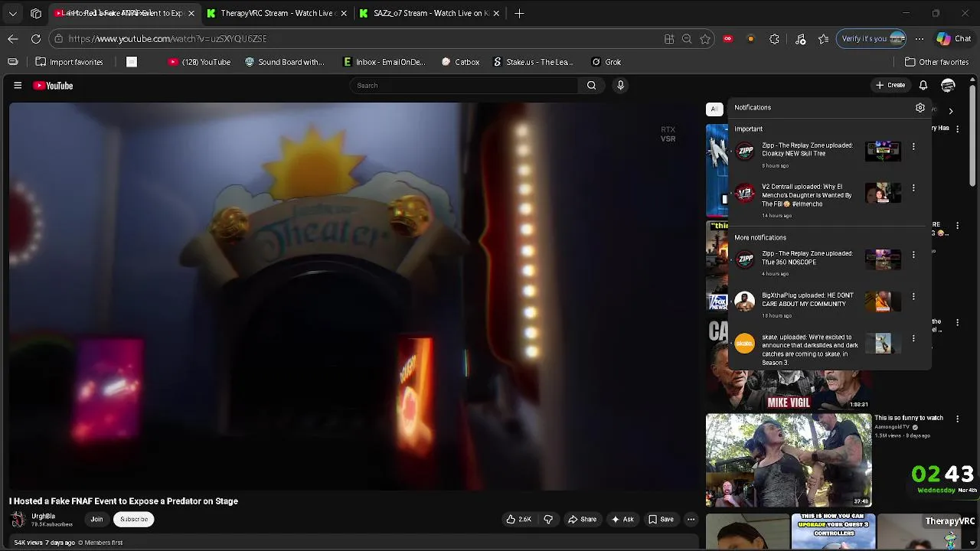Image resolution: width=980 pixels, height=551 pixels.
Task: Open options for the True 360 NOSCOPE notification
Action: [913, 255]
